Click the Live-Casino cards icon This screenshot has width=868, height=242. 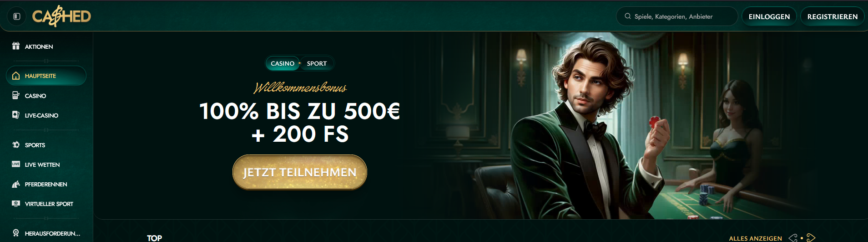point(16,115)
